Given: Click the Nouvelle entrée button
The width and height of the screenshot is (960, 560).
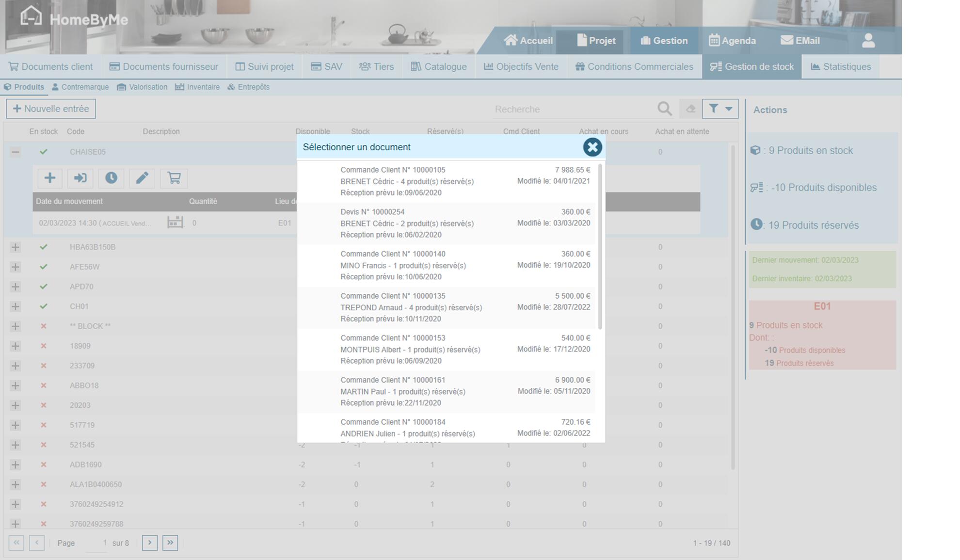Looking at the screenshot, I should pyautogui.click(x=51, y=109).
